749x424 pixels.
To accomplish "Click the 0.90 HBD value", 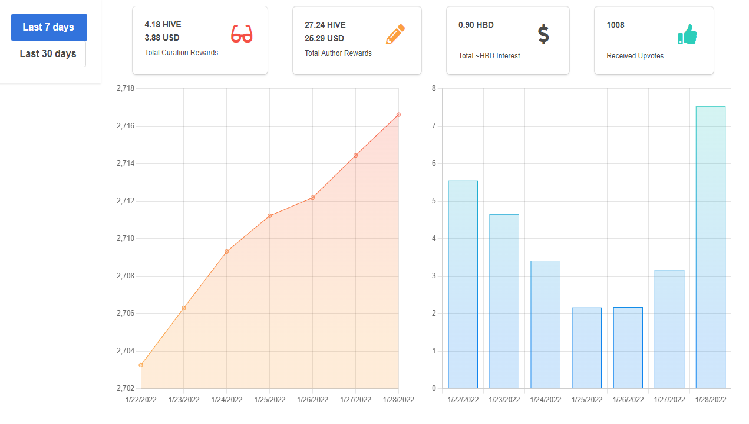I will click(x=476, y=25).
